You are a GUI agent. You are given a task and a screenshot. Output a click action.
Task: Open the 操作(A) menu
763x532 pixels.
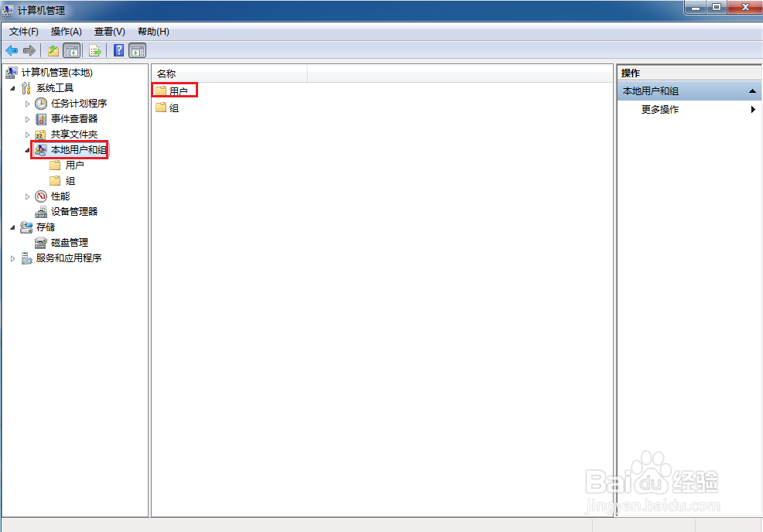pos(67,32)
